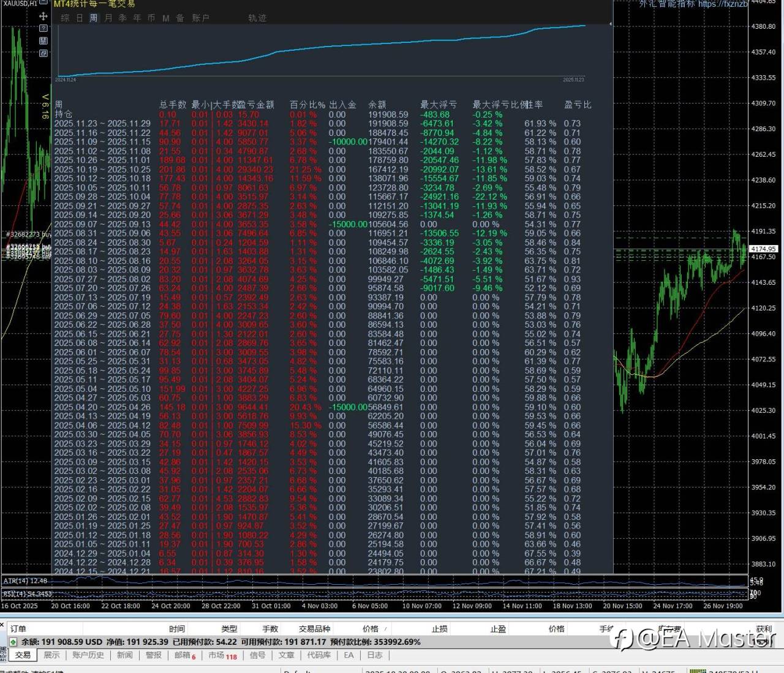Click the RSI(14) indicator label
Screen dimensions: 784x673
(x=28, y=594)
